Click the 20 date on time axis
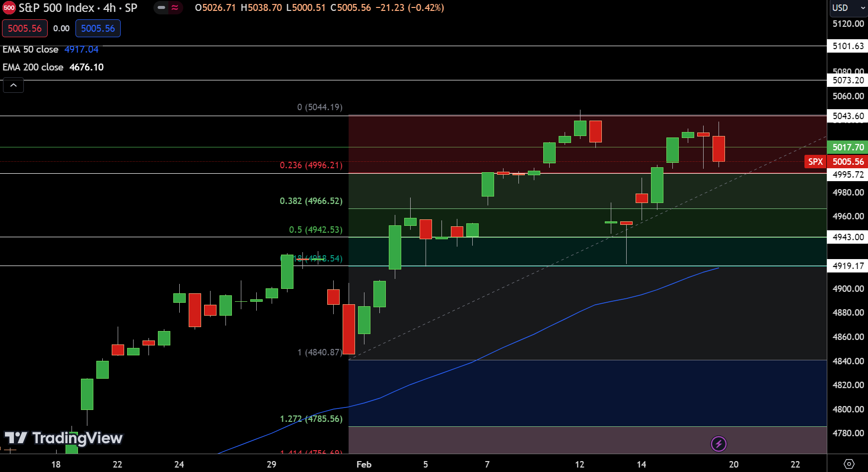 pos(734,465)
